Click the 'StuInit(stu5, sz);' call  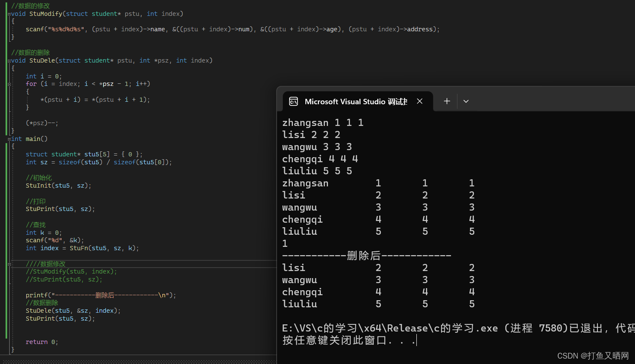point(58,186)
